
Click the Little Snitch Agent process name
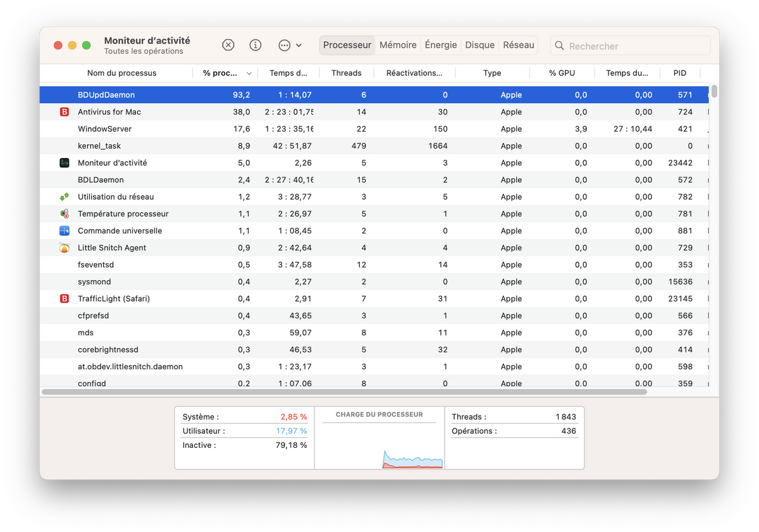112,248
